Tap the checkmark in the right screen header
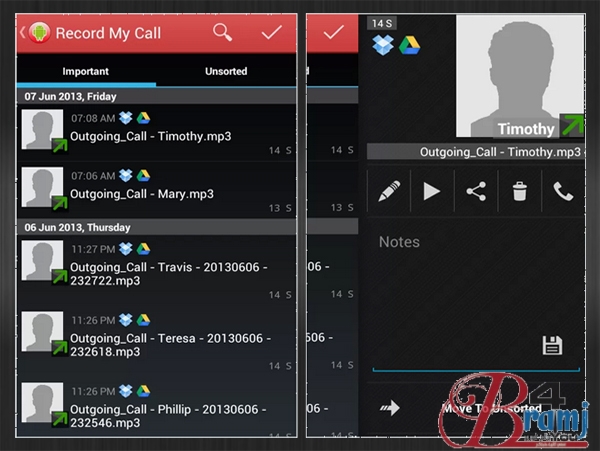Image resolution: width=600 pixels, height=451 pixels. point(333,33)
